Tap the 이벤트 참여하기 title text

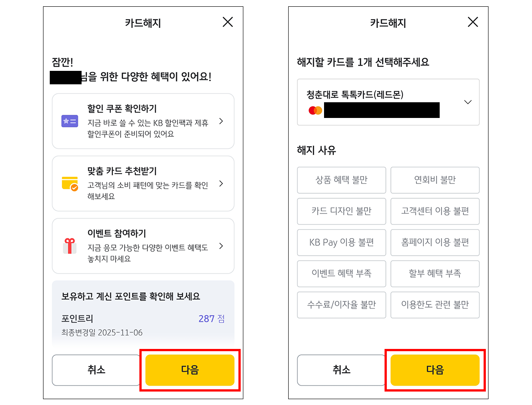click(x=117, y=233)
